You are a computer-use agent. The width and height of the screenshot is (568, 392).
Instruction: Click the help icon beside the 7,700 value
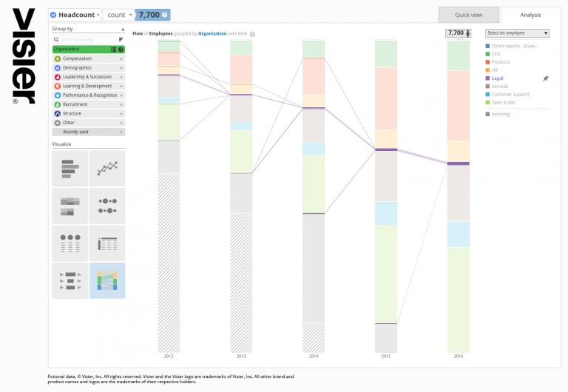pyautogui.click(x=165, y=15)
